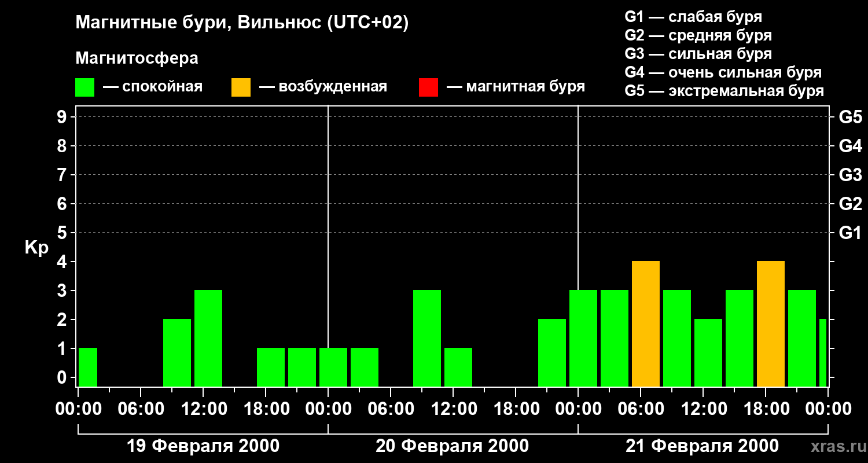Click the '06:00' time label under 20 February
868x463 pixels.
click(x=391, y=409)
